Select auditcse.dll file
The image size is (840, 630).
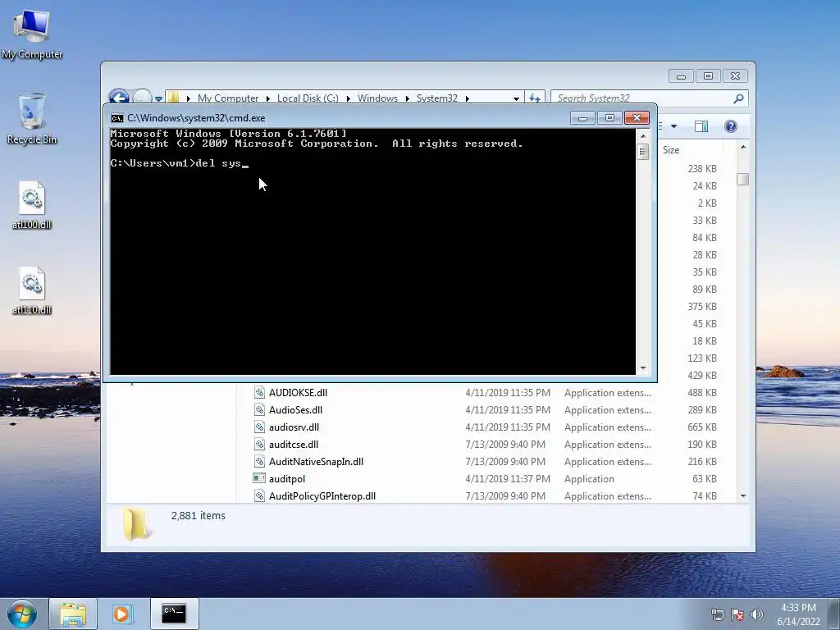[x=294, y=444]
